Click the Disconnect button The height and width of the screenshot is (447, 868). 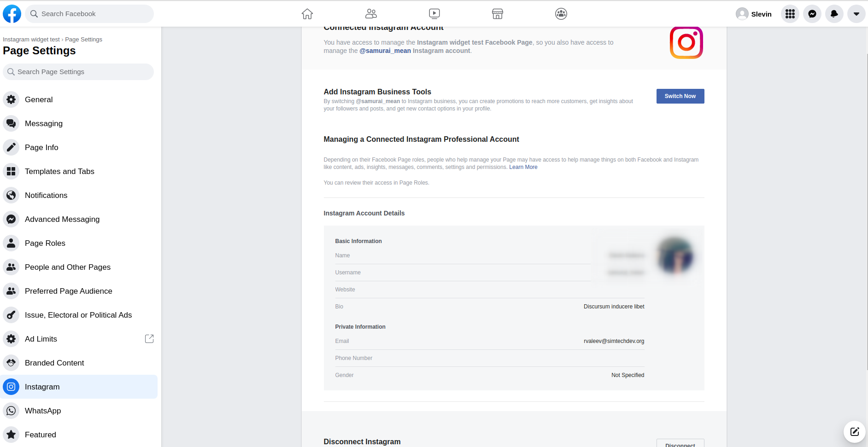click(x=680, y=443)
